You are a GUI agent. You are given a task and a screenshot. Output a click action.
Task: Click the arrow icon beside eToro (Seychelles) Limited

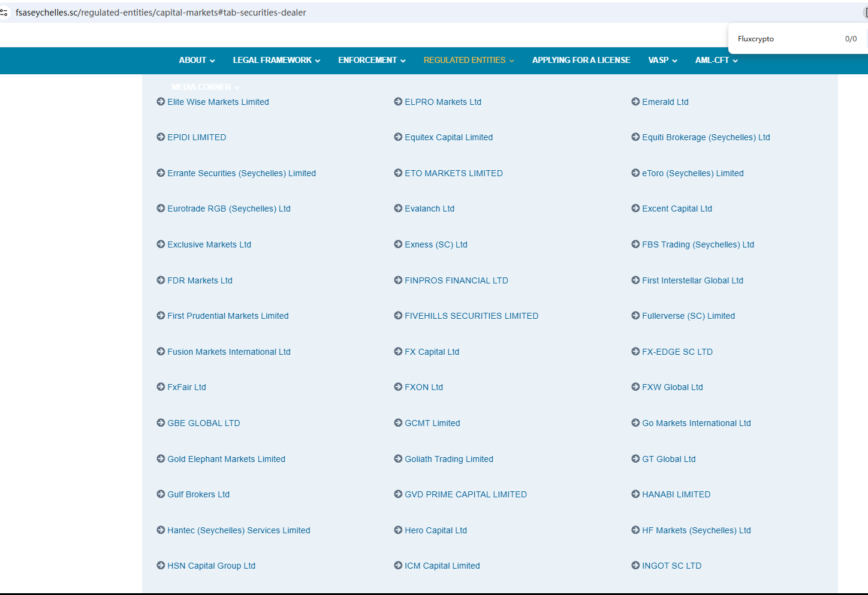635,173
